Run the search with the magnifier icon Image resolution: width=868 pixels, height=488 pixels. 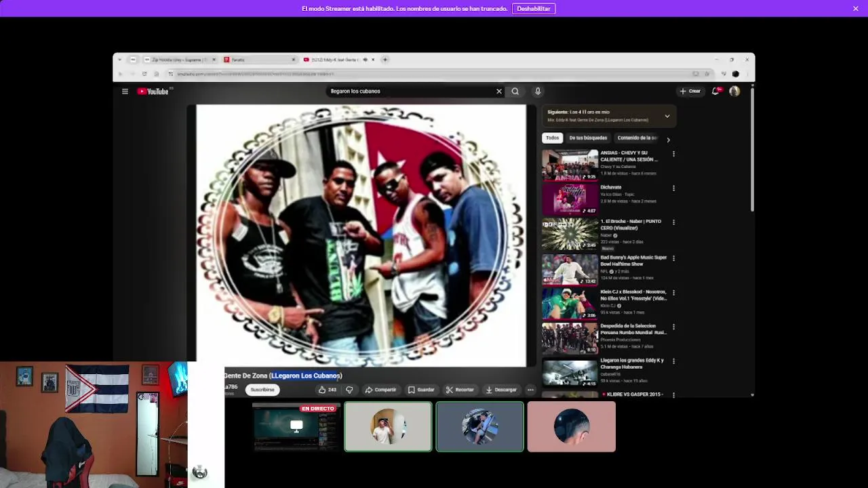coord(515,91)
